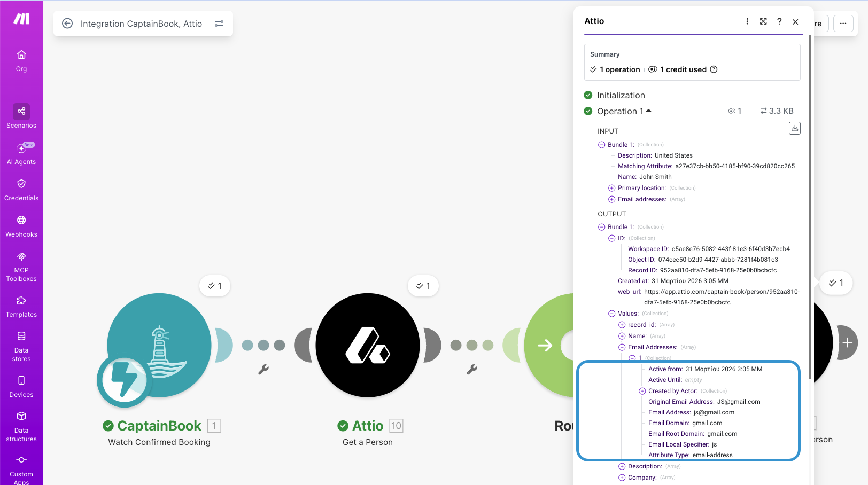The image size is (868, 485).
Task: Open scenario settings sliders icon
Action: 219,24
